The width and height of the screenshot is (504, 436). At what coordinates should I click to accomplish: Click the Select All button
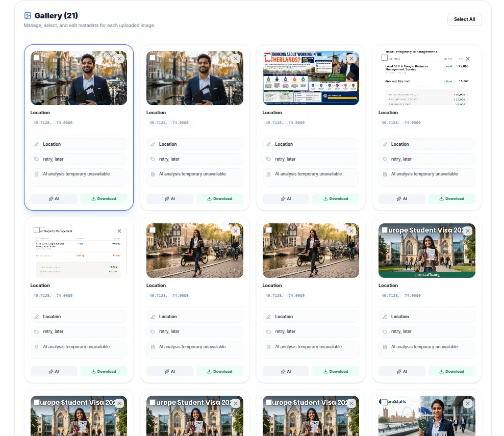[464, 19]
